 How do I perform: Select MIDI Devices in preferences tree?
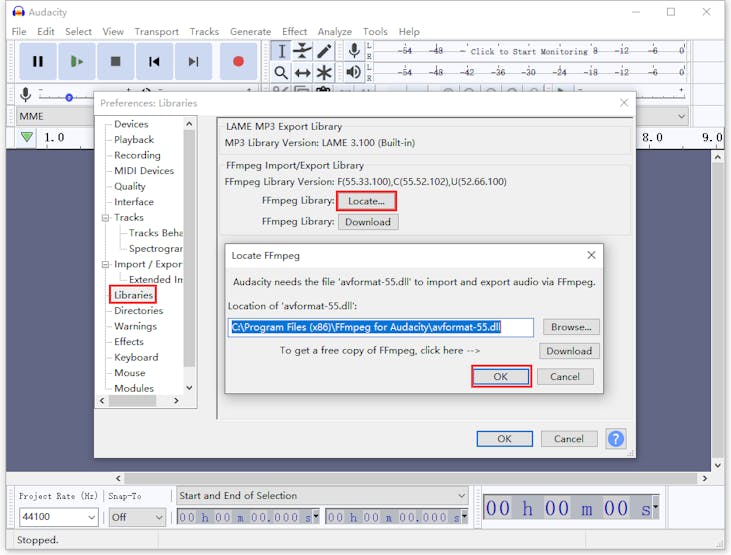coord(144,171)
